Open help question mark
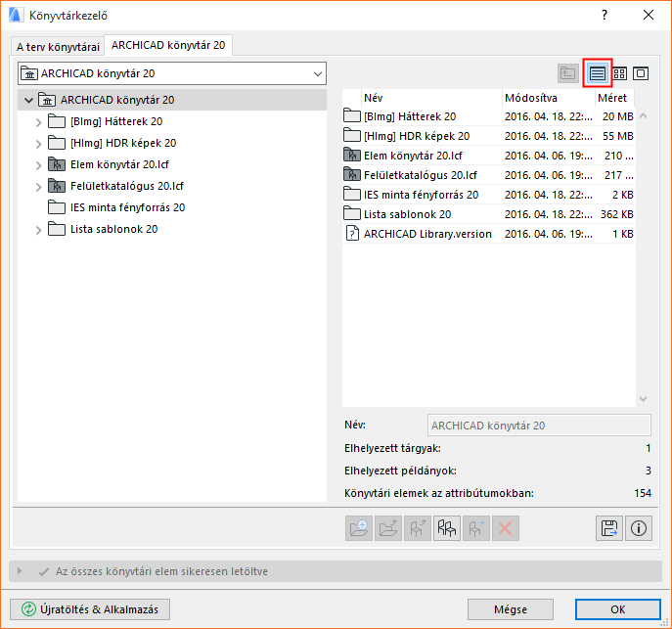Viewport: 672px width, 629px height. pos(605,16)
